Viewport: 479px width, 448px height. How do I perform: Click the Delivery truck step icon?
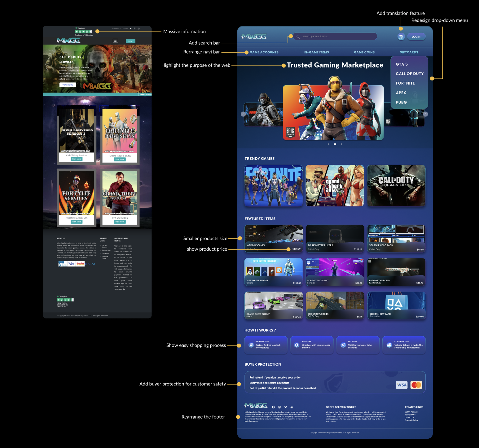[343, 345]
